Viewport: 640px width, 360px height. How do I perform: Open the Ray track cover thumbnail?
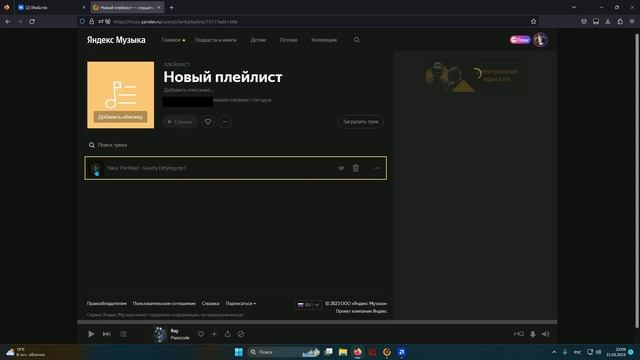tap(160, 334)
